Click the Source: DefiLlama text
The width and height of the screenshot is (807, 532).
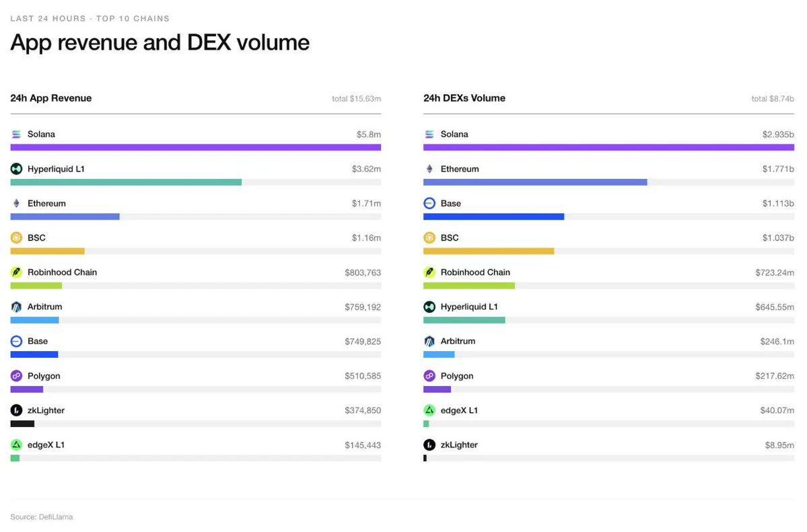tap(42, 517)
